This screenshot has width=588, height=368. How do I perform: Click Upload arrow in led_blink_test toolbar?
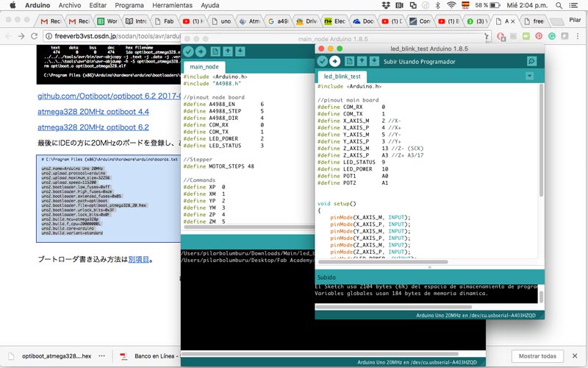click(335, 61)
